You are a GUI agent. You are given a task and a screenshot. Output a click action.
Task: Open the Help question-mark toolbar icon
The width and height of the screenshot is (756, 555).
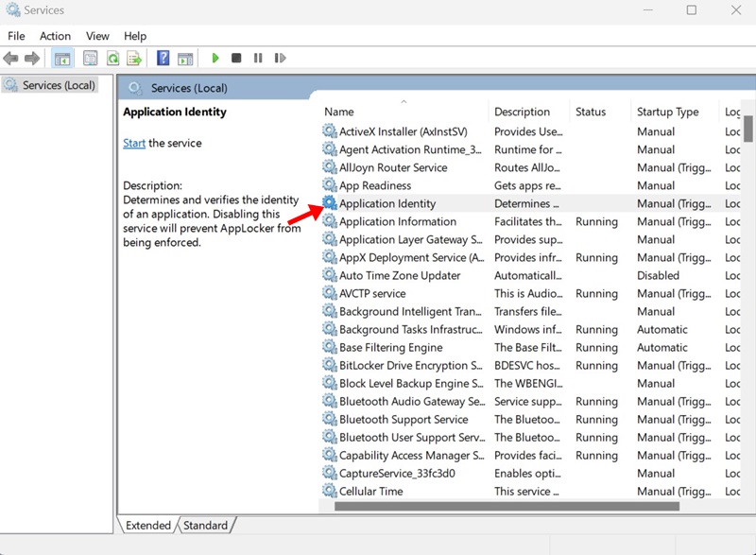click(163, 59)
